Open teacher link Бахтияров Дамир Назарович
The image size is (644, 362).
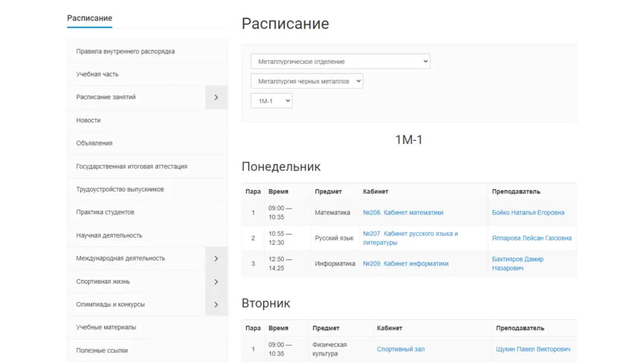(518, 264)
